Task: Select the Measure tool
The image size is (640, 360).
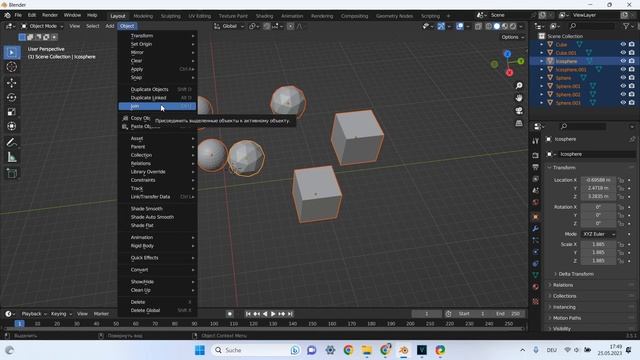Action: pos(11,157)
